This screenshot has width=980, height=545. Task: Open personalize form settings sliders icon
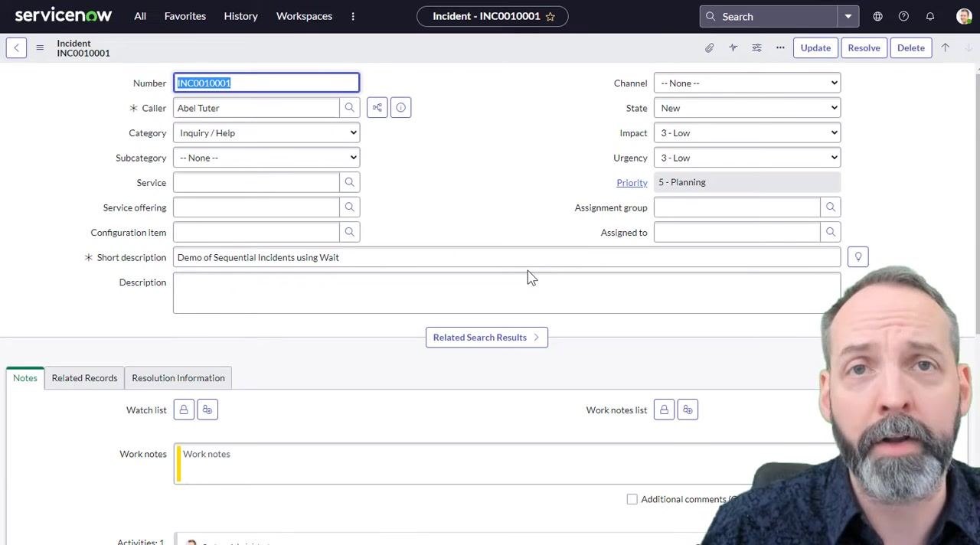[x=756, y=47]
